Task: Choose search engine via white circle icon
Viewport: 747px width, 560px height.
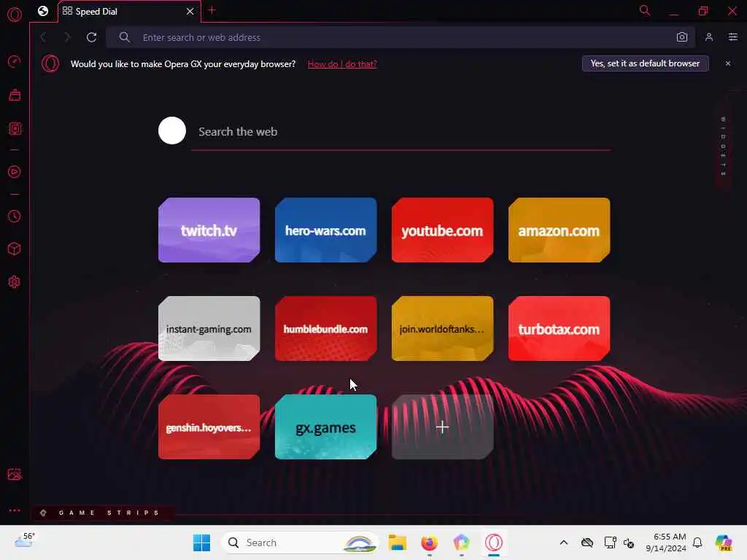Action: click(x=172, y=131)
